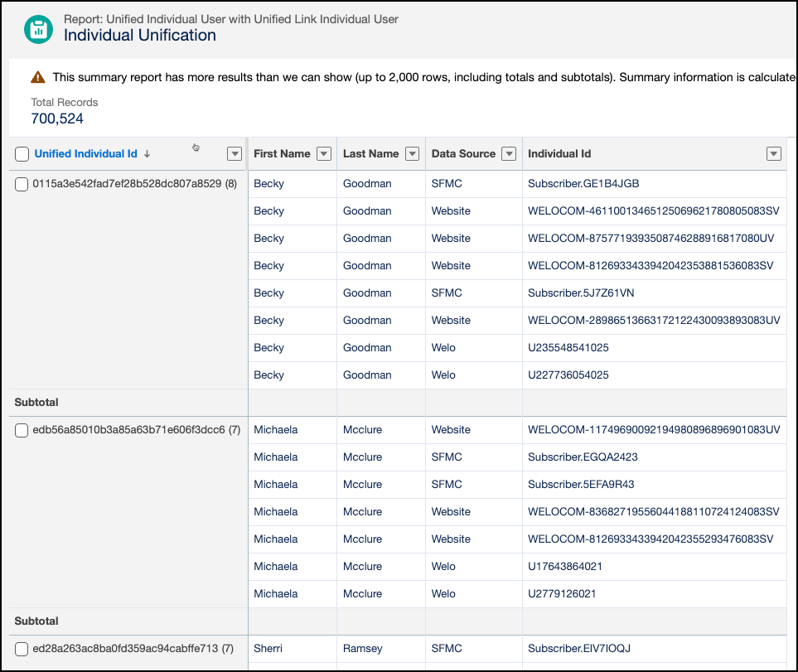Click the first Becky first name link

pyautogui.click(x=268, y=184)
